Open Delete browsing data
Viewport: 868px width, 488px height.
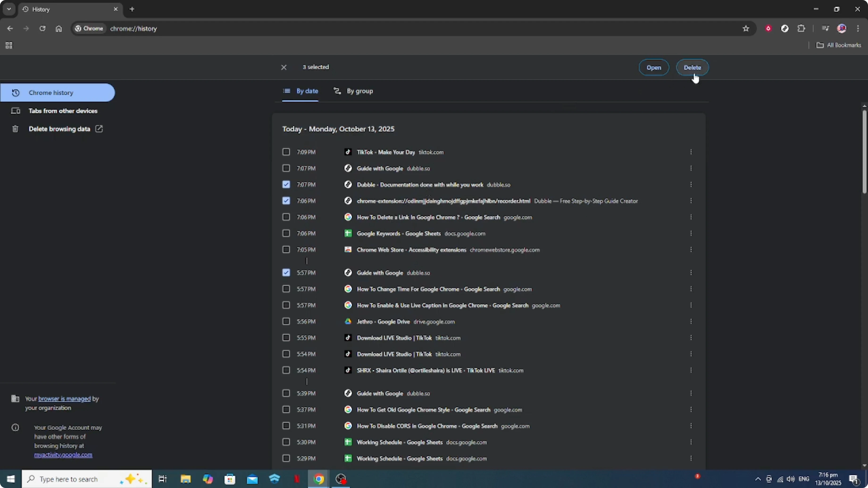[57, 129]
